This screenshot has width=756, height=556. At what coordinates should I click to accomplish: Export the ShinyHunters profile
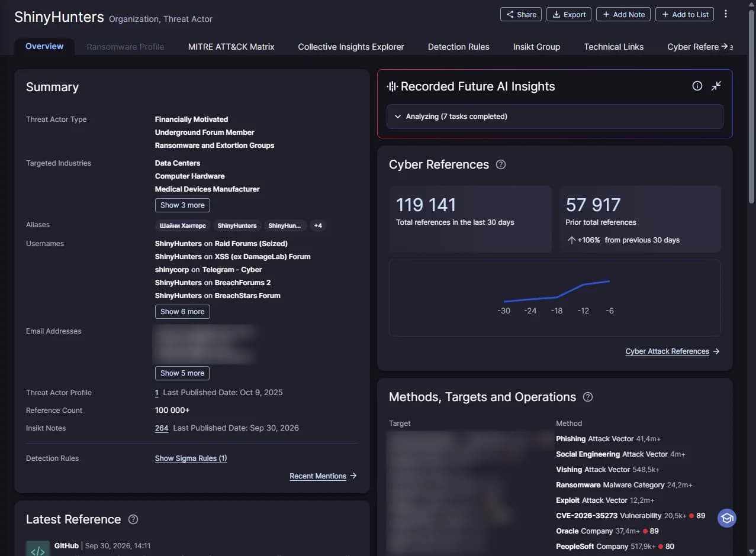[x=569, y=14]
